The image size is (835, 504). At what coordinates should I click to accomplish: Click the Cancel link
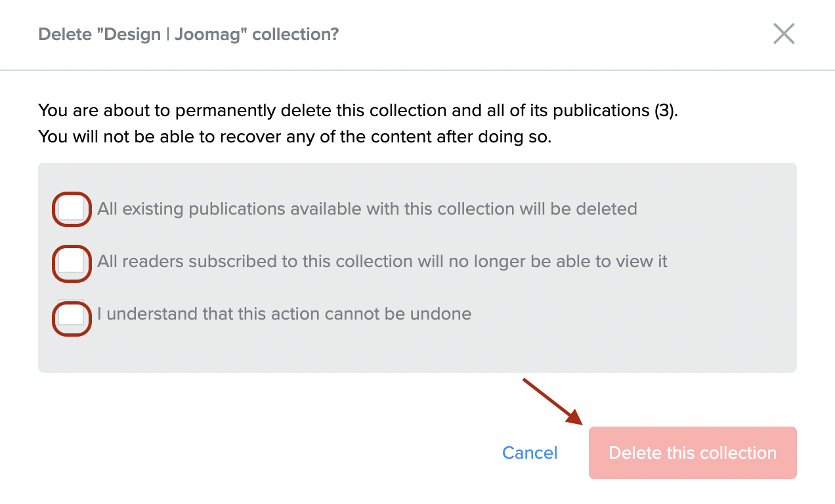pyautogui.click(x=530, y=453)
